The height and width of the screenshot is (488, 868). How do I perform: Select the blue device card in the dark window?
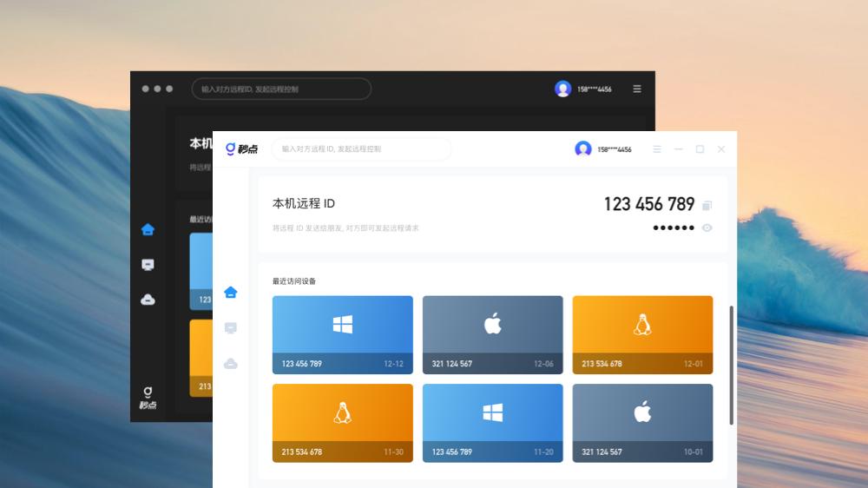[201, 271]
